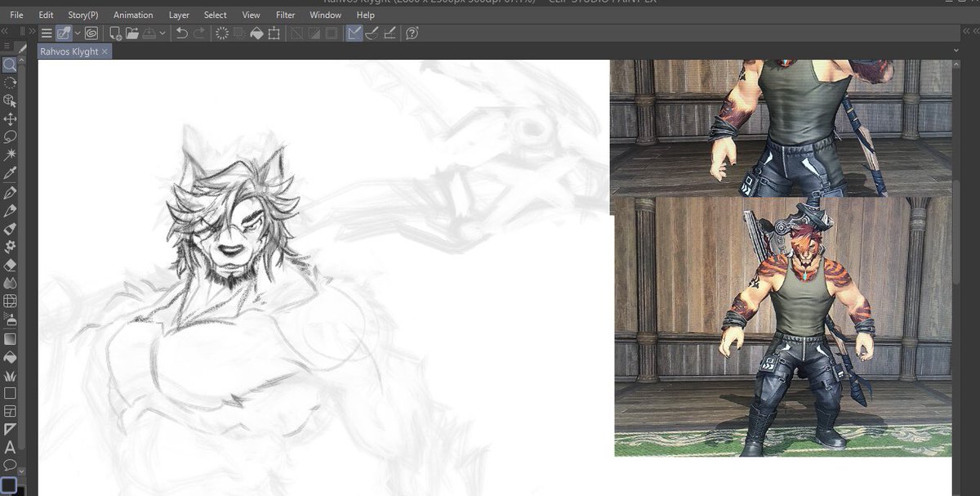Open the File menu
Image resolution: width=980 pixels, height=496 pixels.
click(16, 15)
